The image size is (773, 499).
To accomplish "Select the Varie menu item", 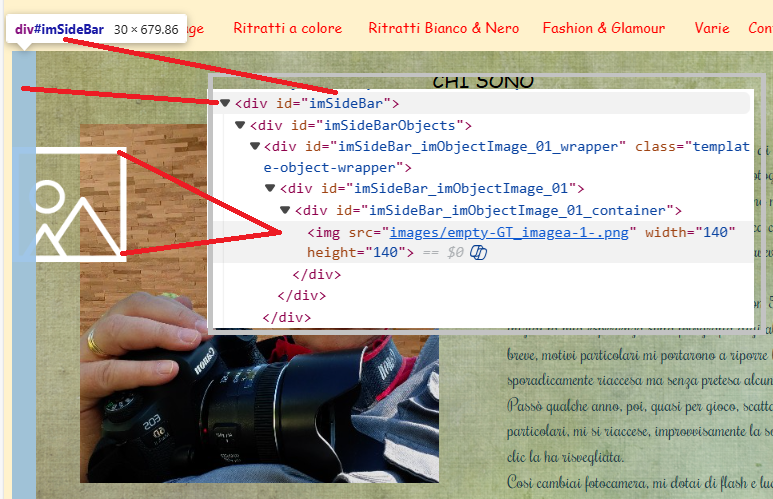I will (x=711, y=28).
